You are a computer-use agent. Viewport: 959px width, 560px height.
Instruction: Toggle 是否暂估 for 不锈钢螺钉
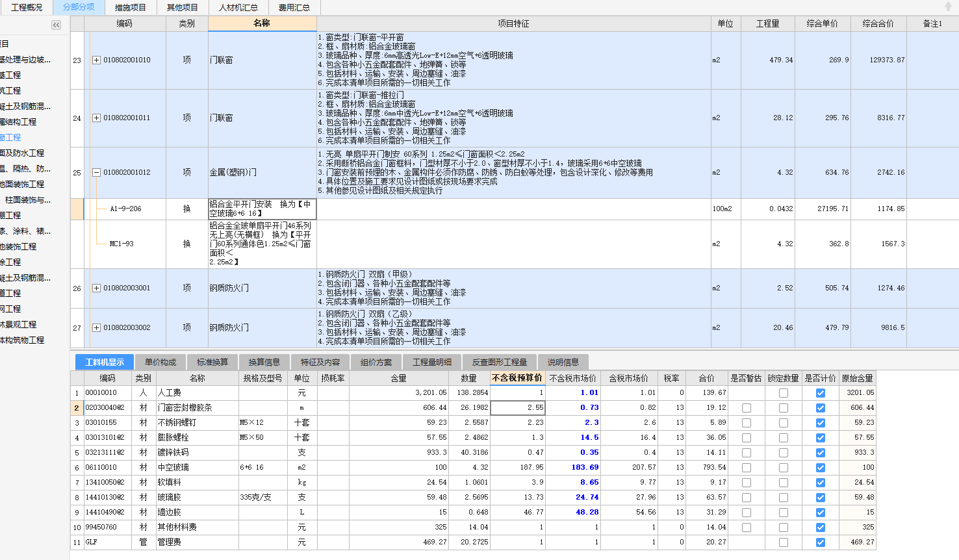pos(747,423)
